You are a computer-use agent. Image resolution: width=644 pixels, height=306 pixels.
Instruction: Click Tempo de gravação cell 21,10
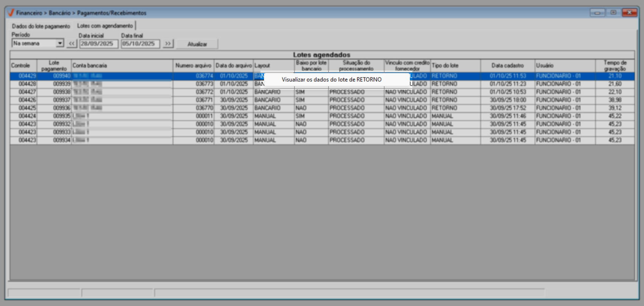tap(615, 76)
